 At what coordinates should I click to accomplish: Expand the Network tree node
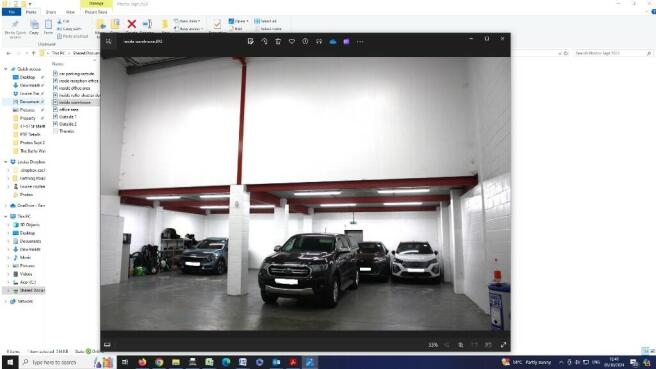coord(6,301)
